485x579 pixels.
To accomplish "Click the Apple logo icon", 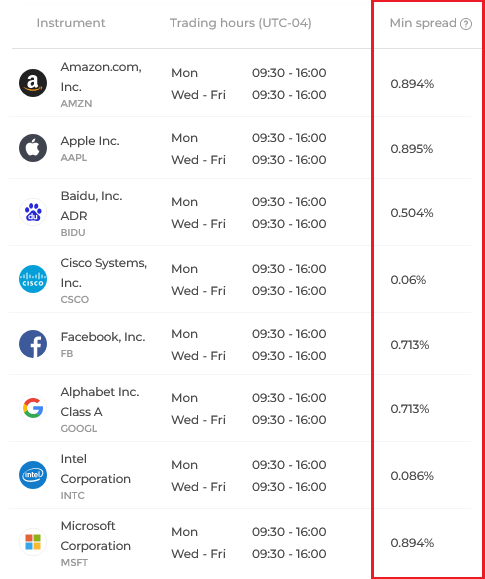I will point(33,148).
